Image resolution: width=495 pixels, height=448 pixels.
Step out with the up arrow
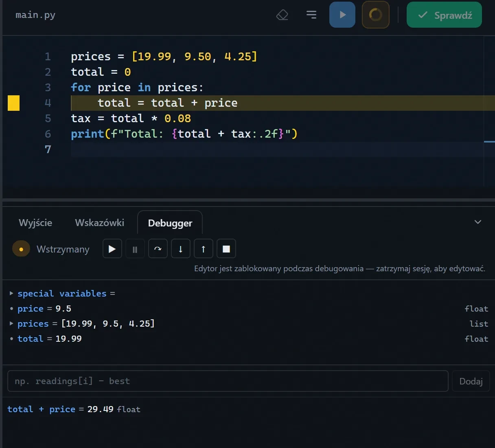204,249
